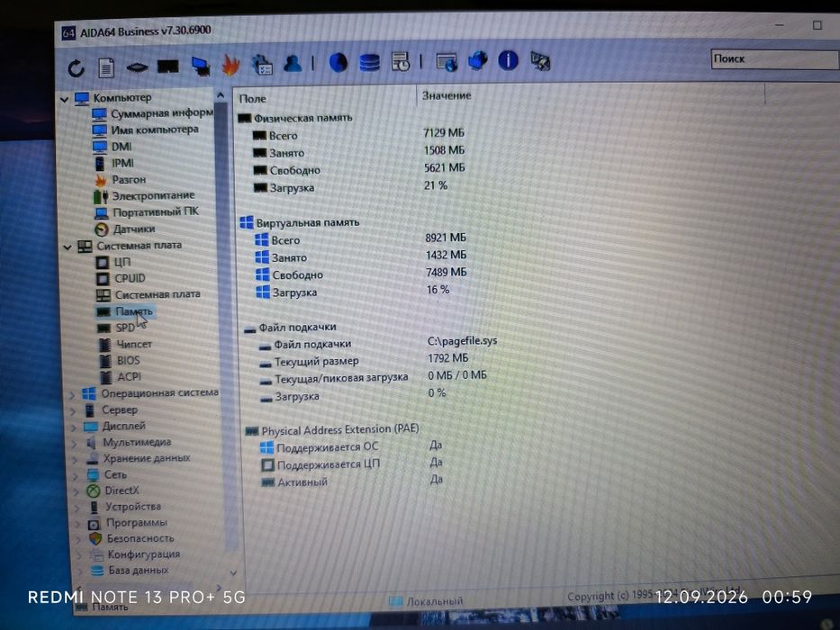This screenshot has height=630, width=840.
Task: Select the Поддерживается ОС row
Action: tap(328, 447)
